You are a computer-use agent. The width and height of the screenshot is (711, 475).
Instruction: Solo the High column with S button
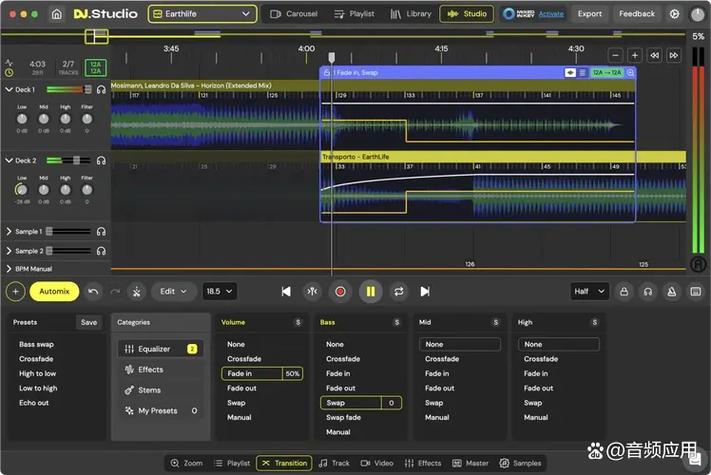594,322
